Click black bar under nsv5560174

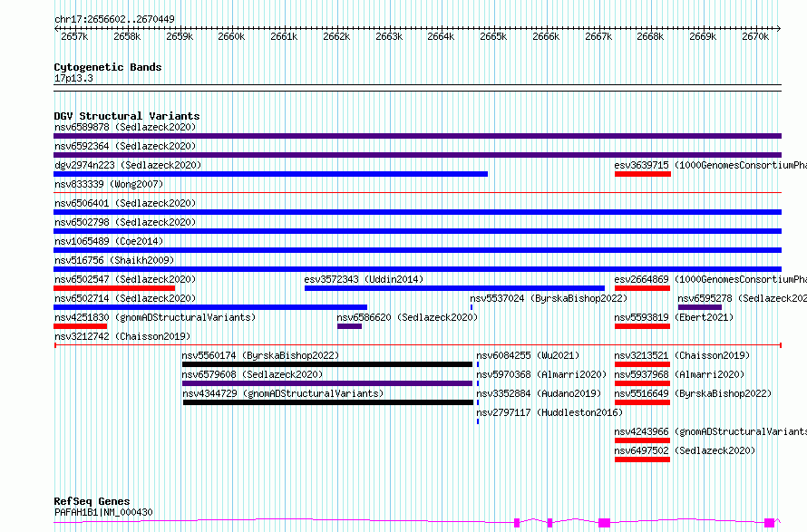327,364
